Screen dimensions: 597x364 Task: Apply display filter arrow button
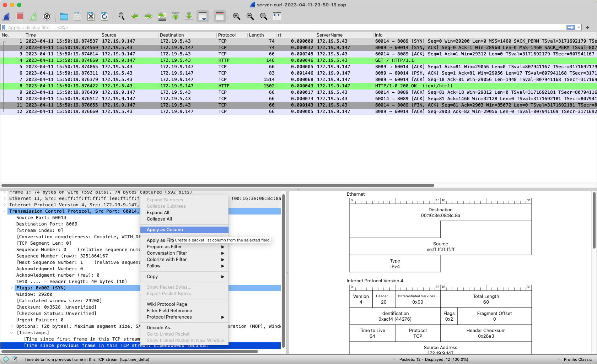571,27
